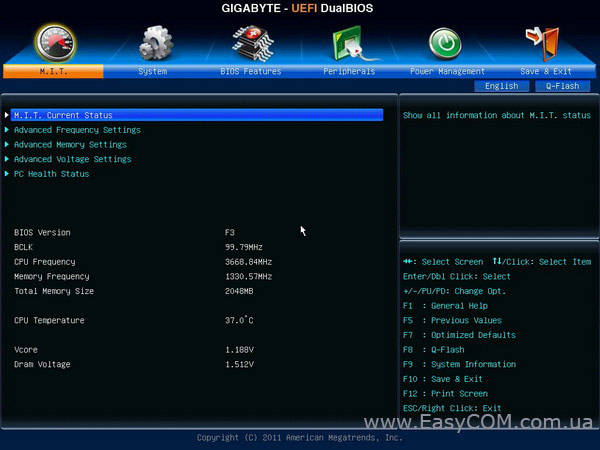
Task: Click the BIOS Version label
Action: tap(42, 232)
